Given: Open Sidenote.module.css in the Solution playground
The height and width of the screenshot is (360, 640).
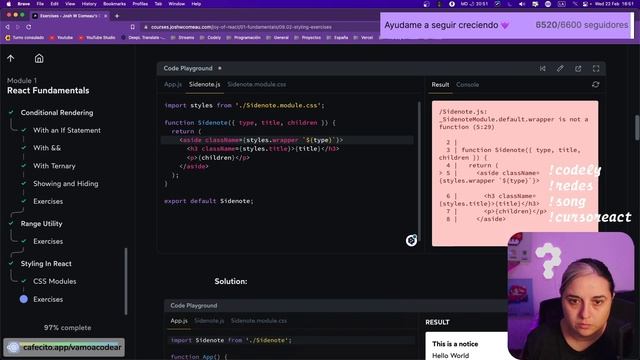Looking at the screenshot, I should point(259,321).
